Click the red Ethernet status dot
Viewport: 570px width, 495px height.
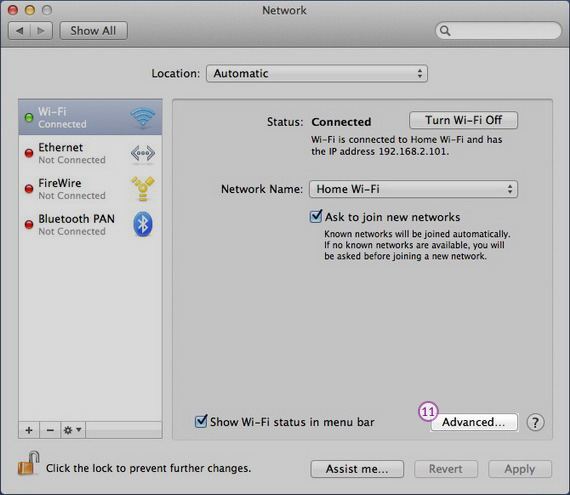click(x=29, y=153)
